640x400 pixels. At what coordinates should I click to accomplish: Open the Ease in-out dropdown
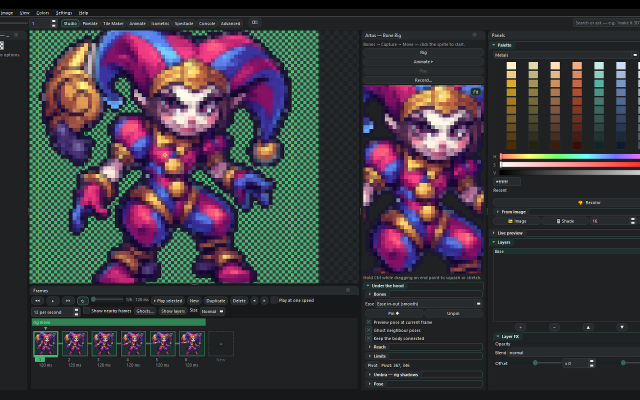pyautogui.click(x=428, y=304)
